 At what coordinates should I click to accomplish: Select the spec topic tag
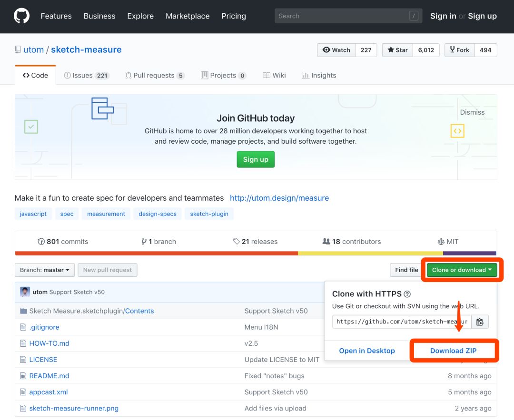pos(67,214)
